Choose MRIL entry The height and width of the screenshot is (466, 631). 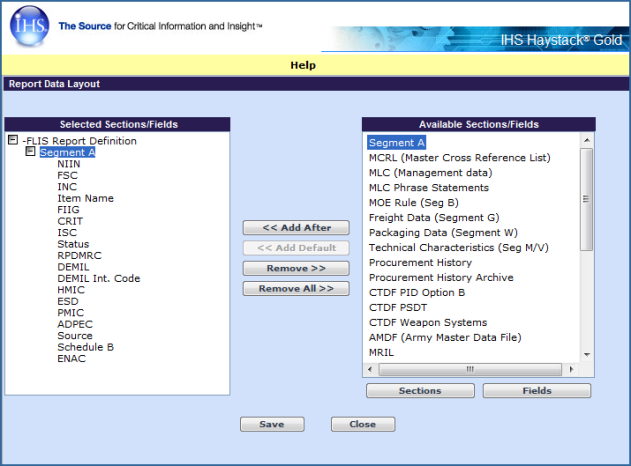click(381, 353)
